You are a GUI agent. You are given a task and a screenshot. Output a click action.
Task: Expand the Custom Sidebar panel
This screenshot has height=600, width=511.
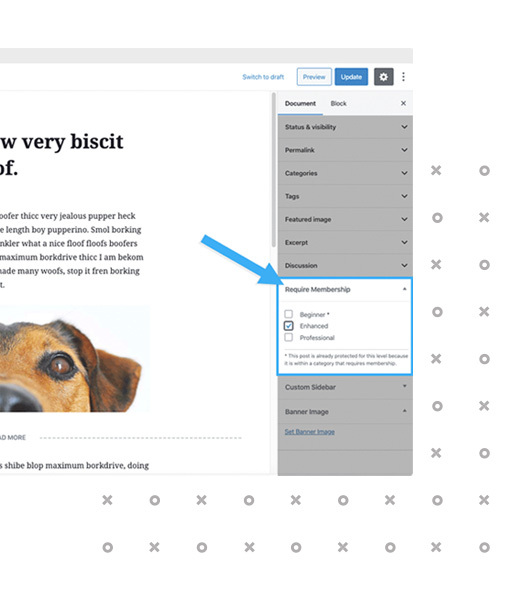(x=345, y=387)
